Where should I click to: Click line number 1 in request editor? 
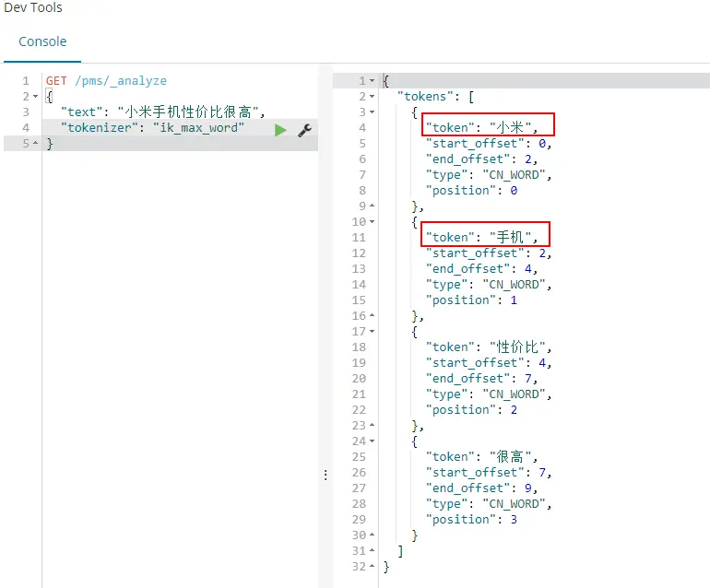coord(26,81)
